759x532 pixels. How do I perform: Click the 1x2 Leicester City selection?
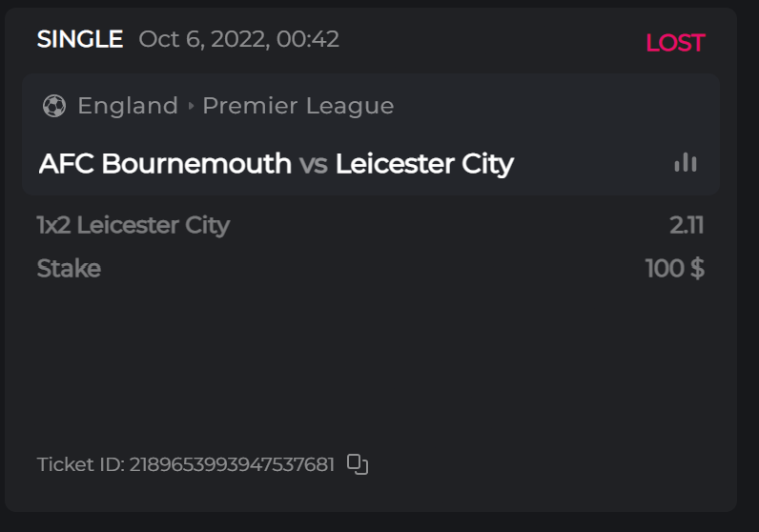pos(133,226)
